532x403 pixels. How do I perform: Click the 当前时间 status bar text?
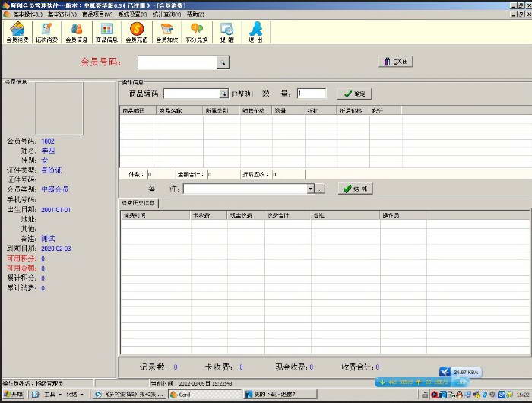tap(192, 383)
